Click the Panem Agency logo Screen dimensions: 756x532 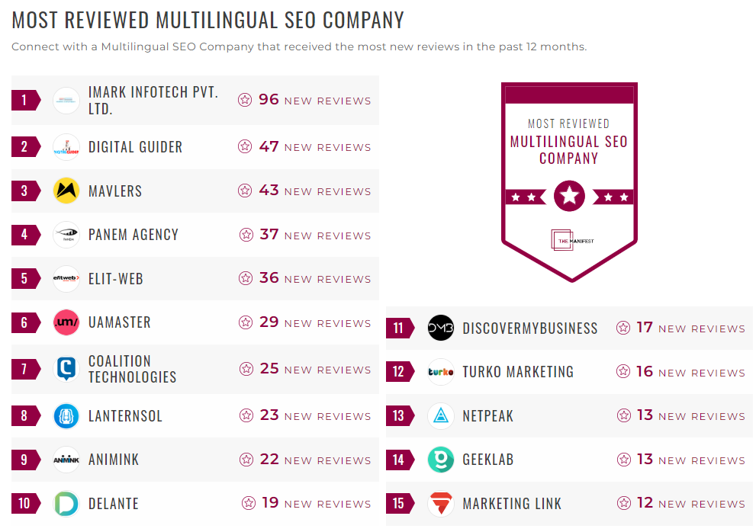[x=66, y=235]
